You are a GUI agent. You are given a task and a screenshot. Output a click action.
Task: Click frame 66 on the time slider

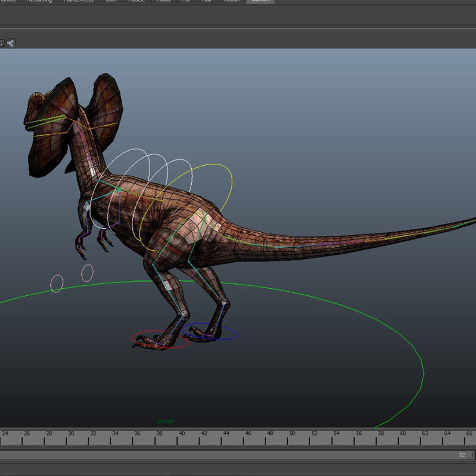click(469, 434)
